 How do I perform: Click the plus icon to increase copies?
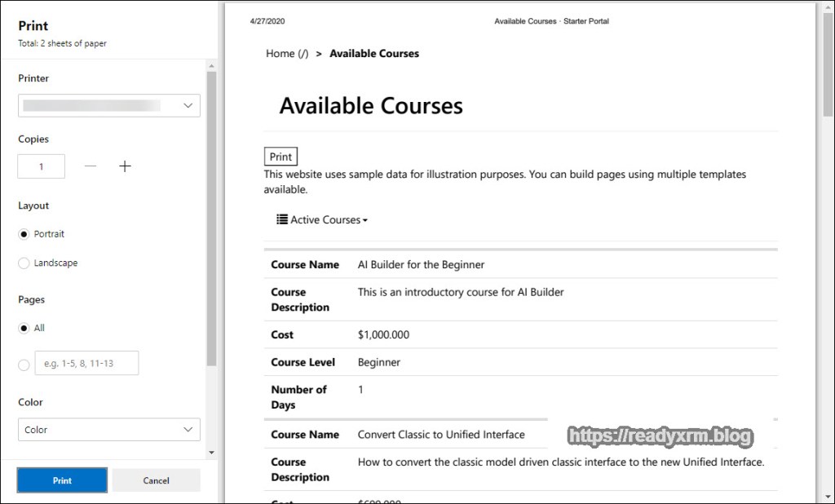(x=125, y=166)
